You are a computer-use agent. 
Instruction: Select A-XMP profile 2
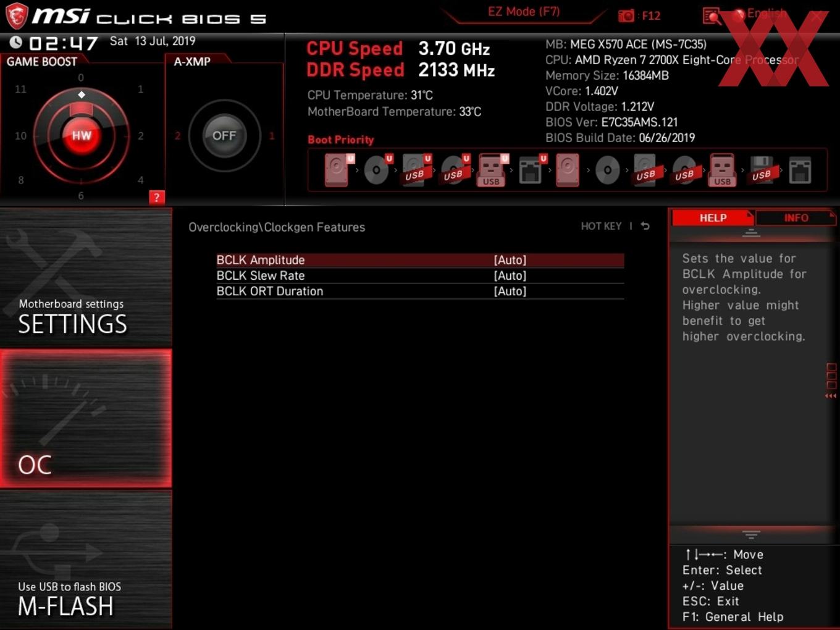click(x=177, y=136)
